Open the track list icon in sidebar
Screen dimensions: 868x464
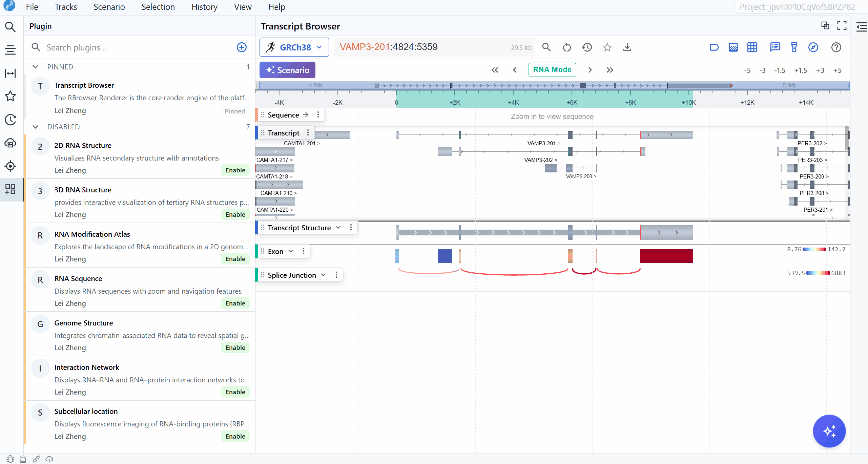[10, 50]
